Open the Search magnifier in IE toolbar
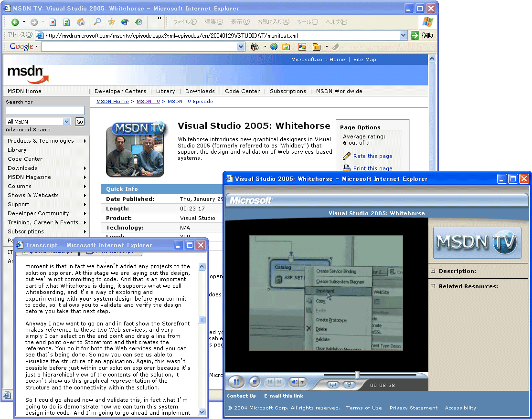This screenshot has width=532, height=419. (97, 22)
